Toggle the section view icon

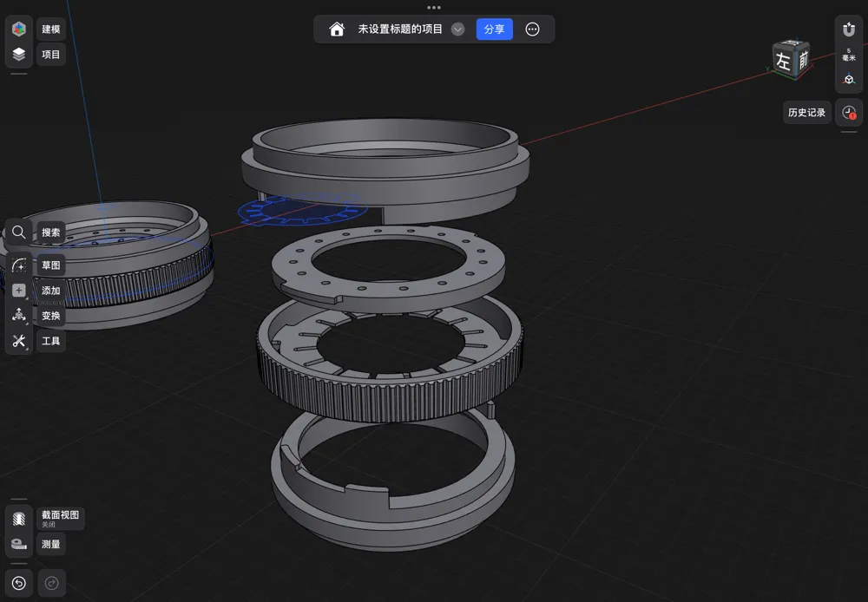(19, 519)
